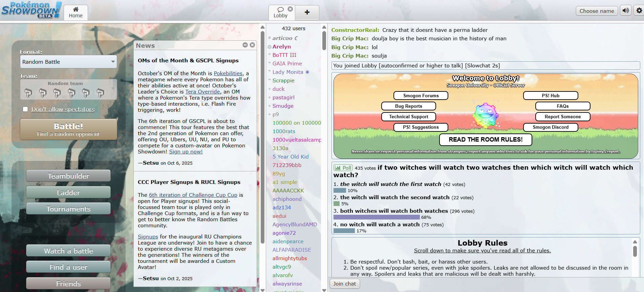Click the Poll chart icon label
Screen dimensions: 644x292
[x=343, y=168]
